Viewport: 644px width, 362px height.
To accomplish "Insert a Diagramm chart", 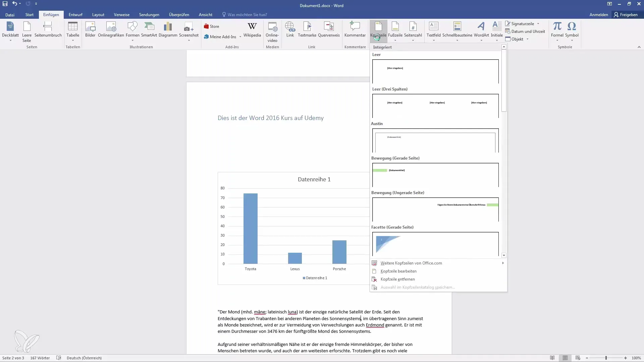I will click(168, 29).
